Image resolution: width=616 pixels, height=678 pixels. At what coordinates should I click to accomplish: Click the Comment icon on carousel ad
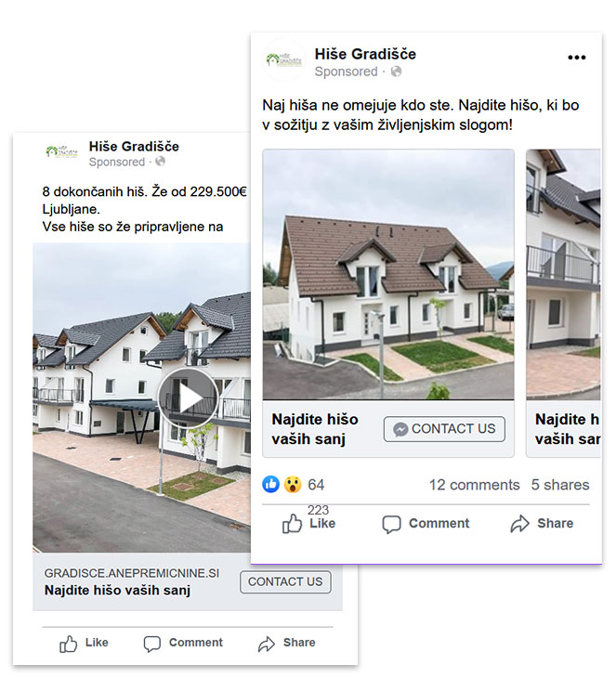point(391,524)
